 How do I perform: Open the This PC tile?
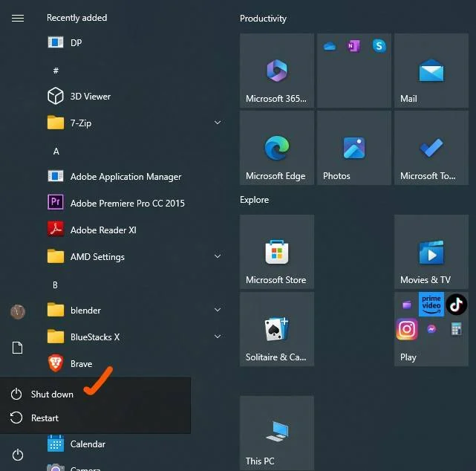click(277, 432)
